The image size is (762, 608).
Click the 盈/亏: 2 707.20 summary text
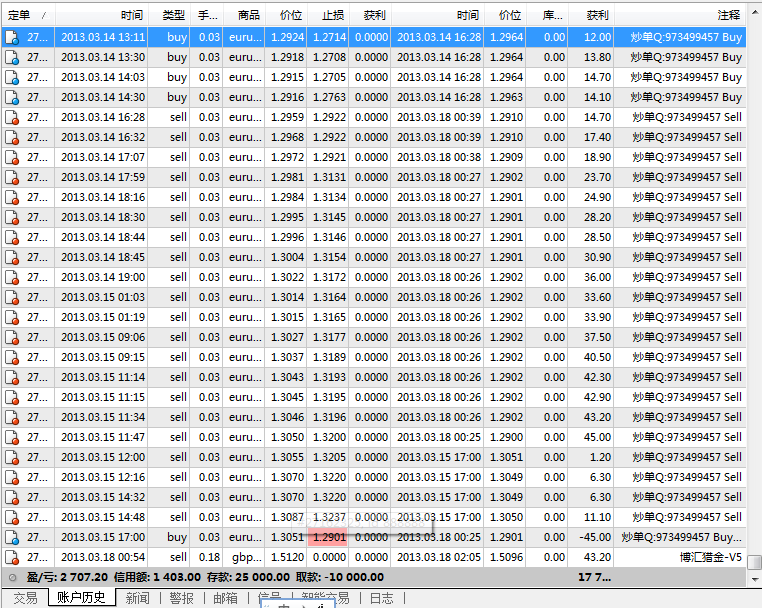click(x=68, y=577)
